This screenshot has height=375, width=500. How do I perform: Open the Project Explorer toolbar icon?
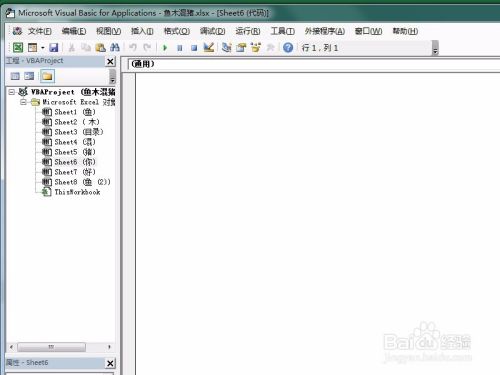(227, 48)
